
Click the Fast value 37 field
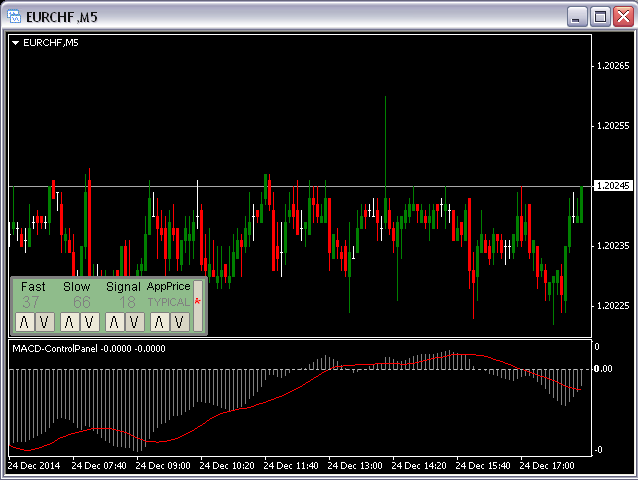pyautogui.click(x=31, y=302)
